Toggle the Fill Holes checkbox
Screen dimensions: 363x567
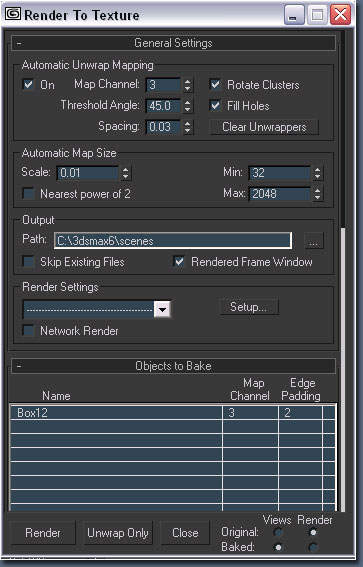pyautogui.click(x=215, y=106)
